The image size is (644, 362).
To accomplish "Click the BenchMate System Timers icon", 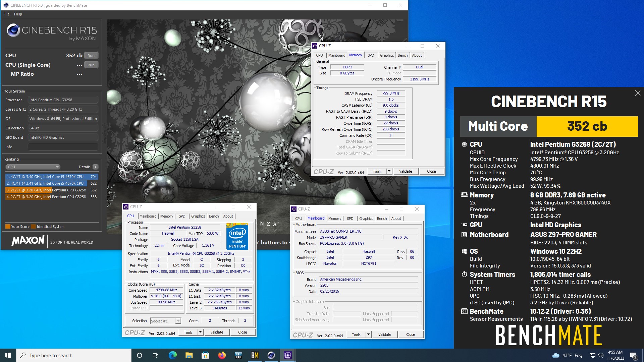I will click(464, 275).
